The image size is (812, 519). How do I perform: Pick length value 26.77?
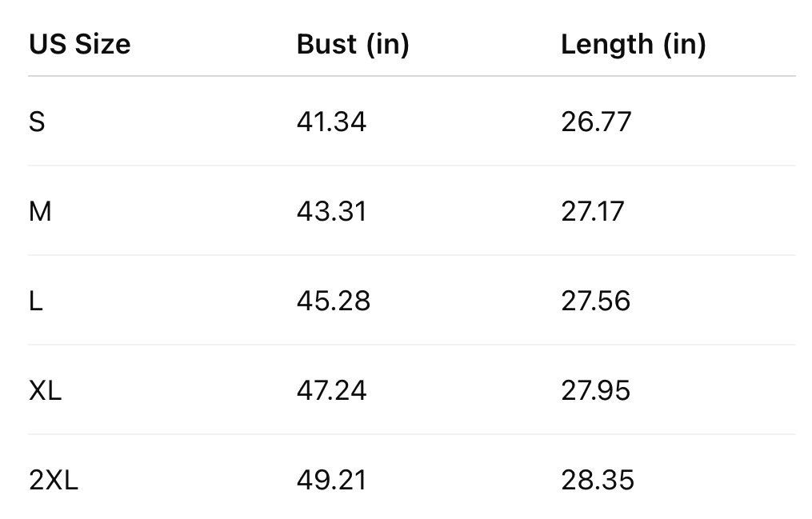[x=596, y=122]
